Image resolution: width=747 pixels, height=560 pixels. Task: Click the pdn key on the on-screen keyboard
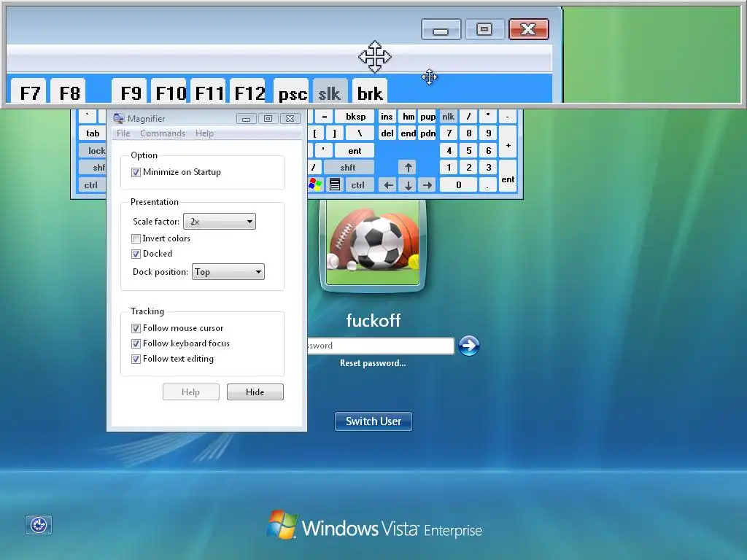(x=427, y=133)
